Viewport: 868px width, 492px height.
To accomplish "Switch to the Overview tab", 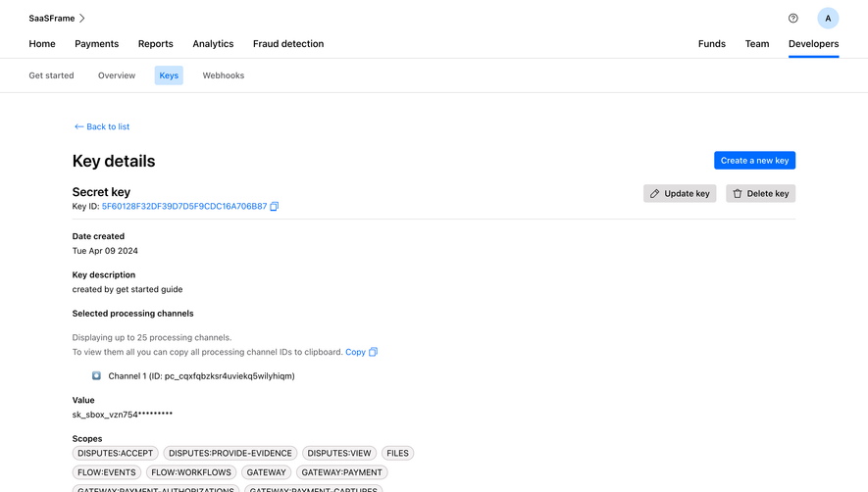I will point(117,75).
